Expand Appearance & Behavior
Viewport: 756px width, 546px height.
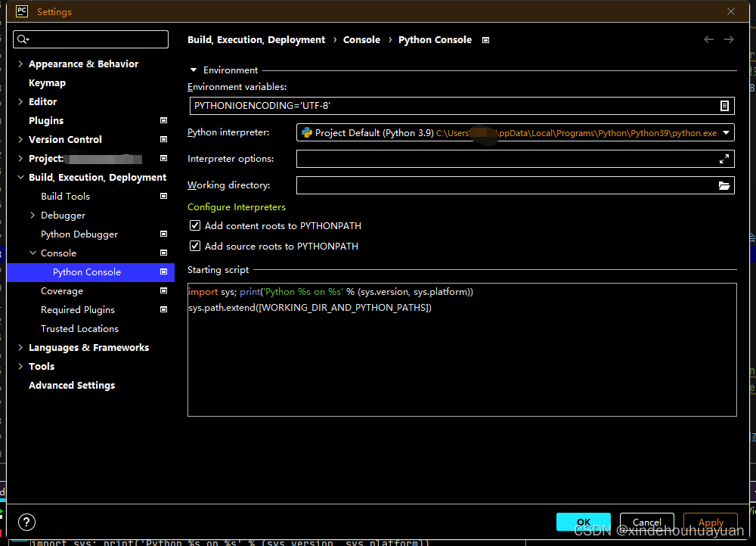[x=20, y=64]
